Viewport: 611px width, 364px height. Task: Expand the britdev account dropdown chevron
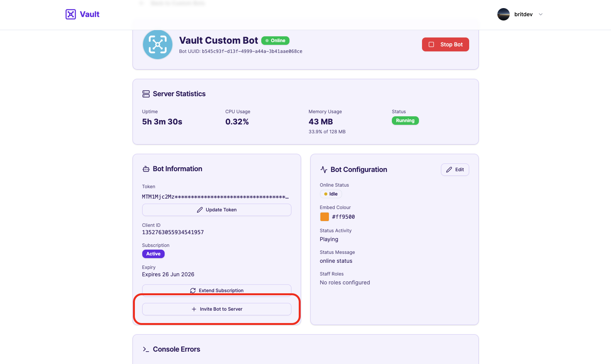point(541,14)
